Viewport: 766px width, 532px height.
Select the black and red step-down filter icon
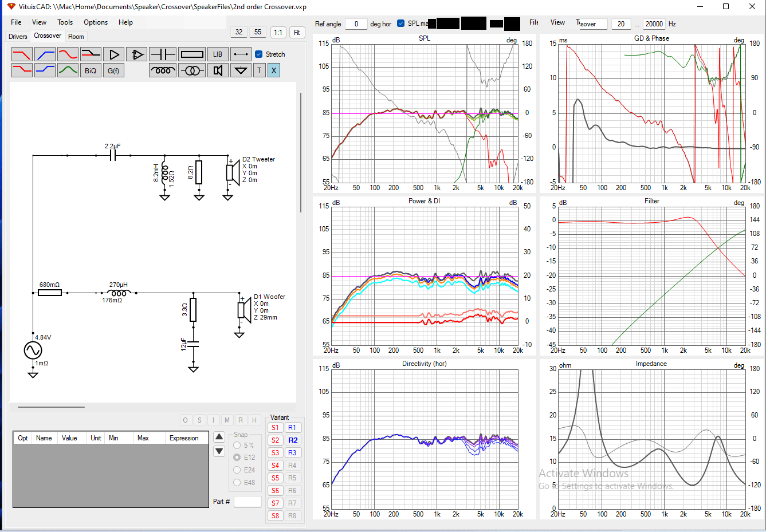pyautogui.click(x=91, y=54)
